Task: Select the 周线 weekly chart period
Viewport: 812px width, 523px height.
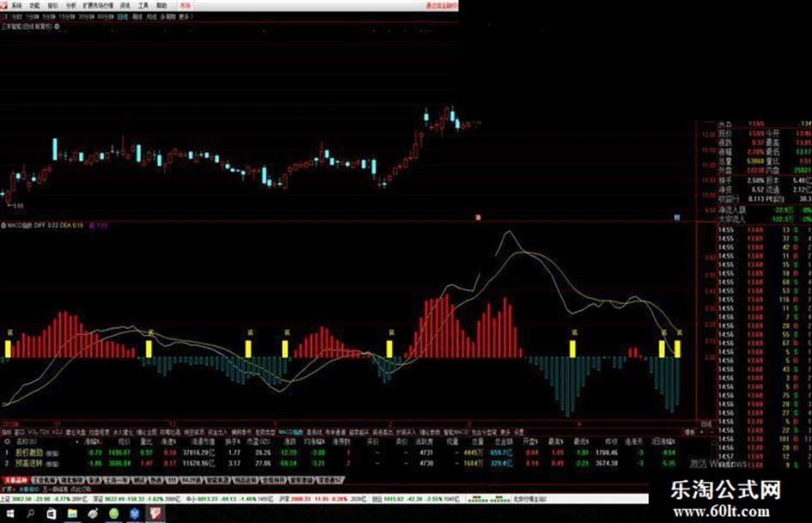Action: [137, 16]
